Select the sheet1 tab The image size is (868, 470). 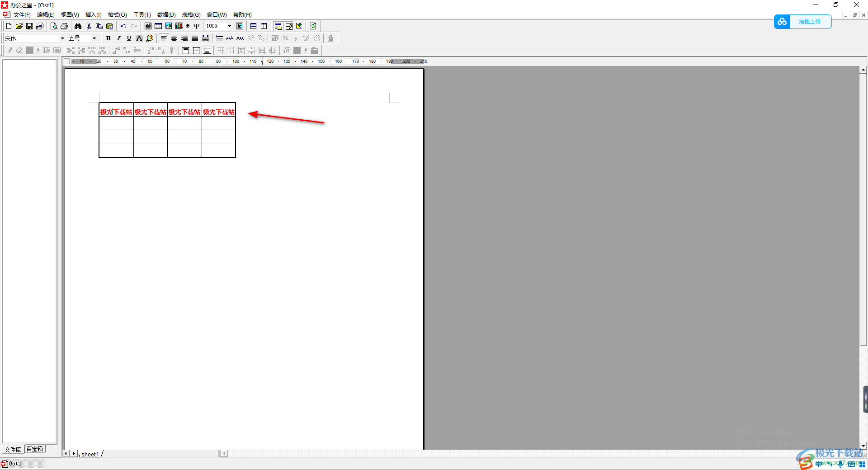[90, 454]
